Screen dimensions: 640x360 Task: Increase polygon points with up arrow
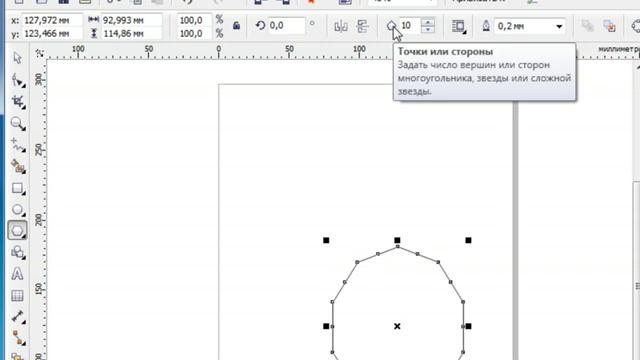pyautogui.click(x=428, y=22)
